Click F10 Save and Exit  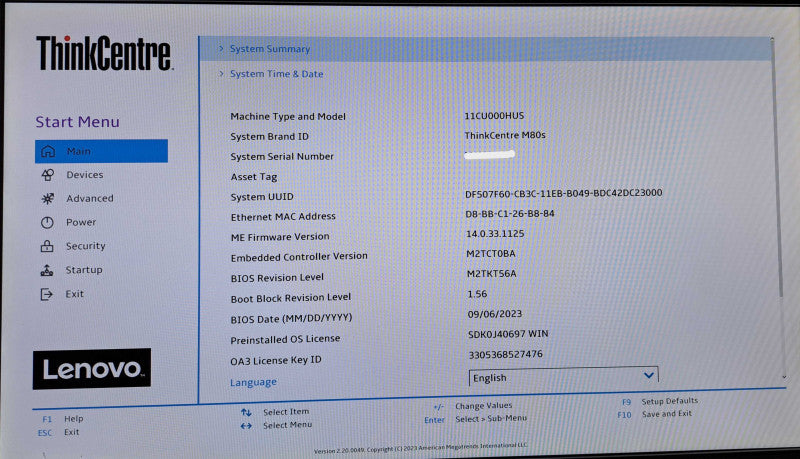pyautogui.click(x=655, y=414)
